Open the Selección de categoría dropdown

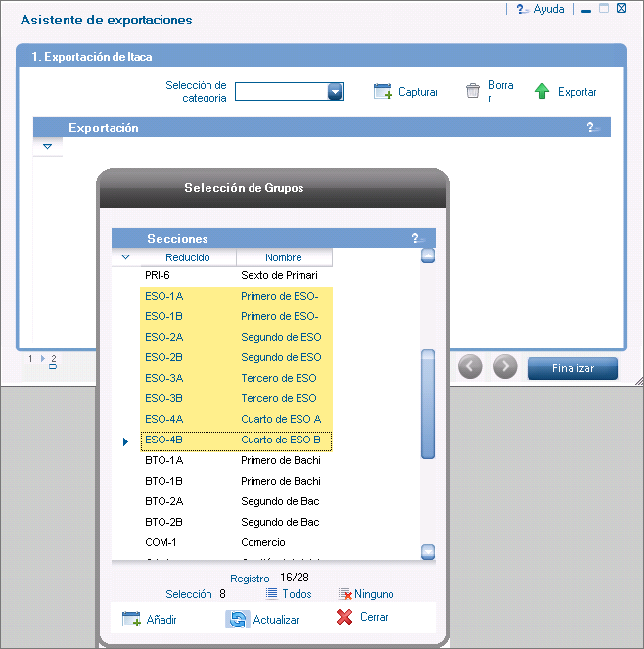[x=335, y=91]
